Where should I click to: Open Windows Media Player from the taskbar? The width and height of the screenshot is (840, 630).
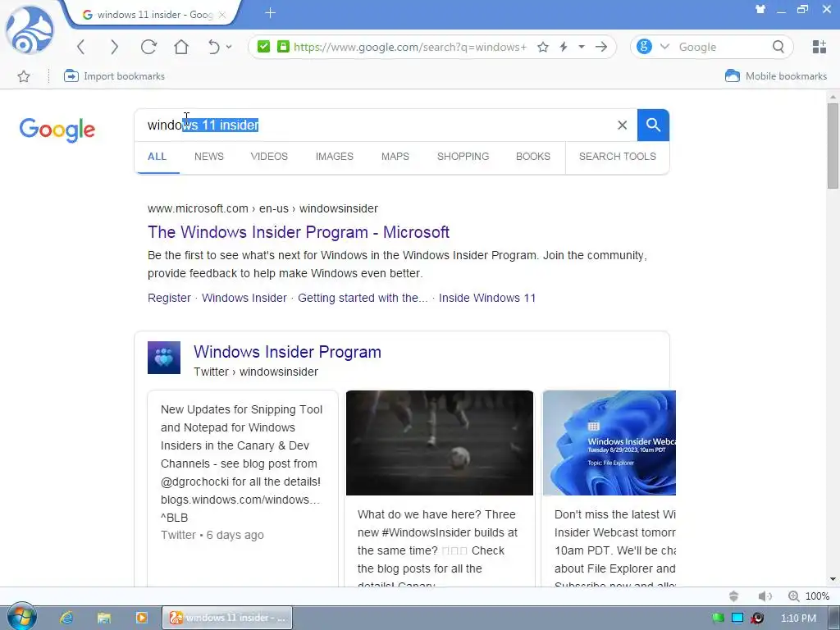tap(141, 618)
